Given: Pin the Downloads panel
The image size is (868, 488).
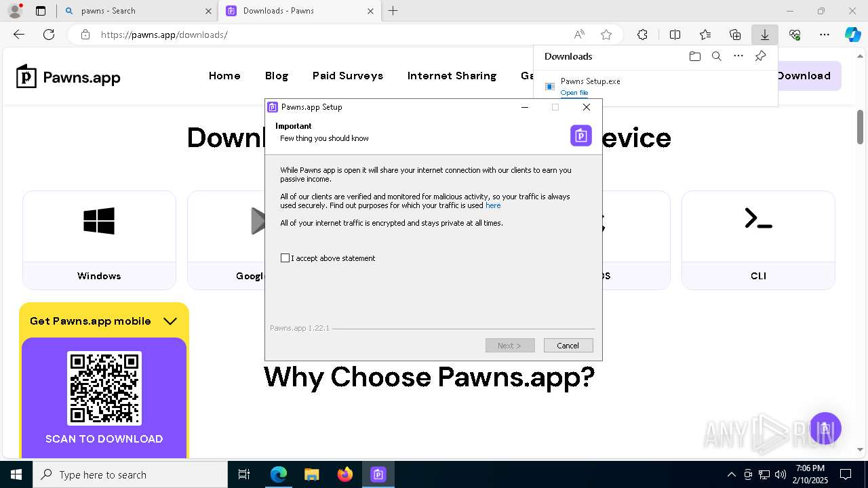Looking at the screenshot, I should (x=760, y=56).
